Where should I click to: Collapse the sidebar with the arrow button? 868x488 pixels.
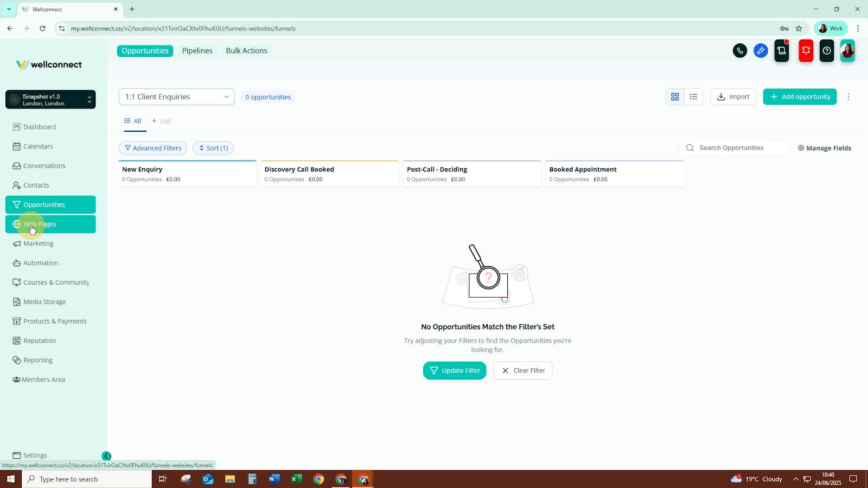pyautogui.click(x=106, y=456)
